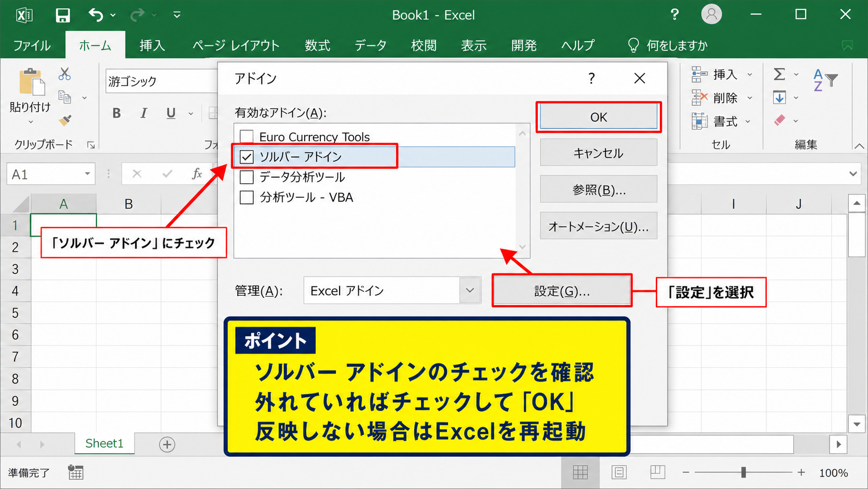Click vertical scrollbar down arrow
Image resolution: width=868 pixels, height=489 pixels.
[x=857, y=424]
